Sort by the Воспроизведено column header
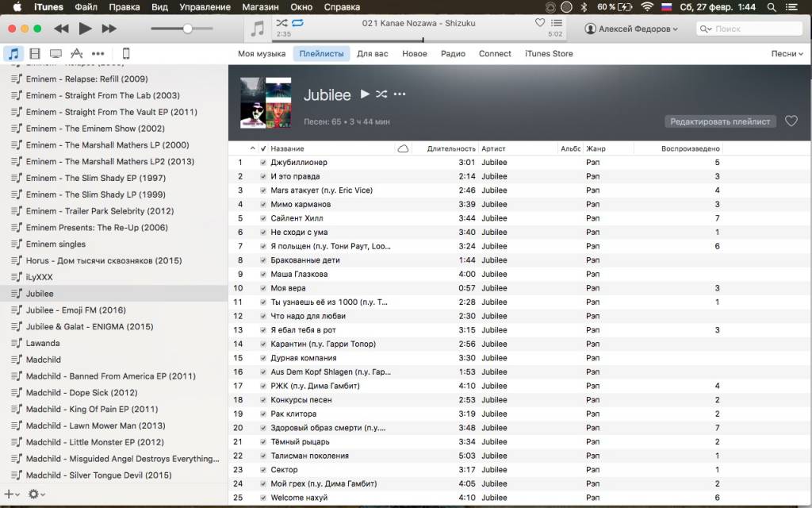The width and height of the screenshot is (812, 508). tap(691, 148)
